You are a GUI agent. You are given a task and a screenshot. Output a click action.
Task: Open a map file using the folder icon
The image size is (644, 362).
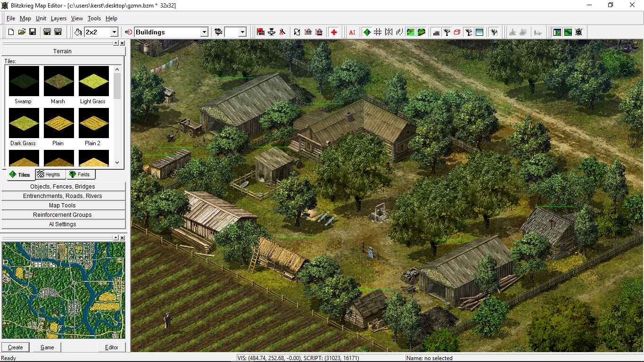(x=22, y=32)
